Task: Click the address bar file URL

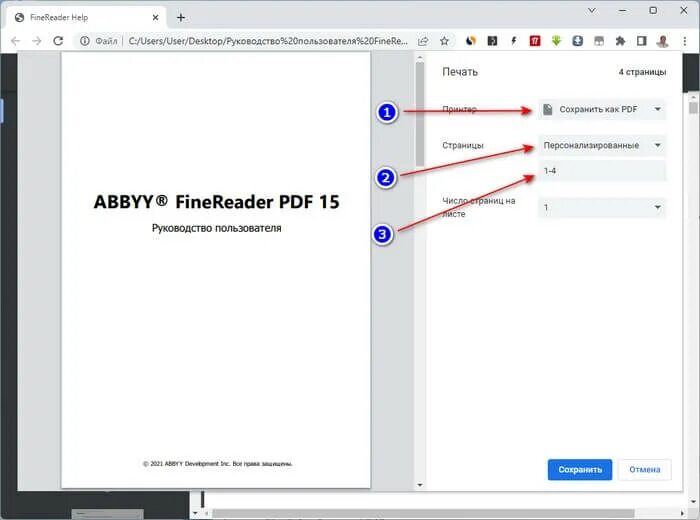Action: (x=268, y=41)
